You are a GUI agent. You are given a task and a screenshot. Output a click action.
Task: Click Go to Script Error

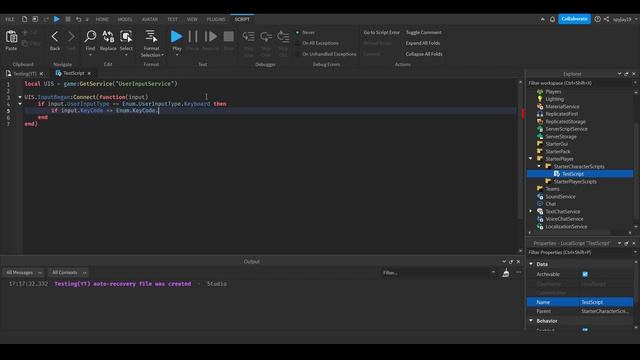click(x=382, y=32)
